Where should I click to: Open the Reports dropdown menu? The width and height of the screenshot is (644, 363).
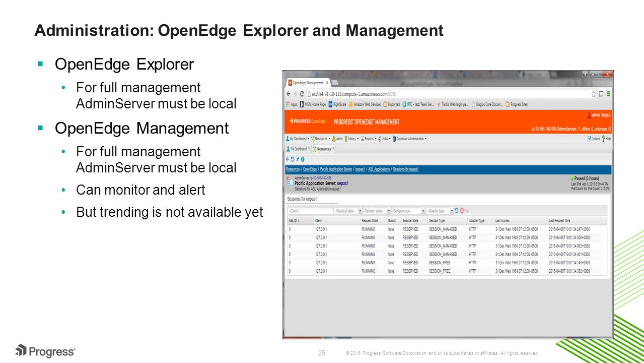click(368, 139)
